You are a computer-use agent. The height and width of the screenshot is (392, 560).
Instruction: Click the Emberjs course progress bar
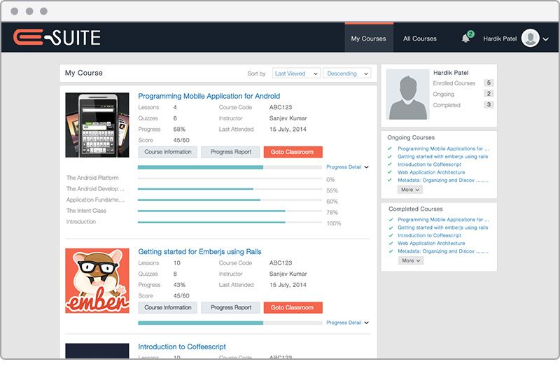(230, 323)
